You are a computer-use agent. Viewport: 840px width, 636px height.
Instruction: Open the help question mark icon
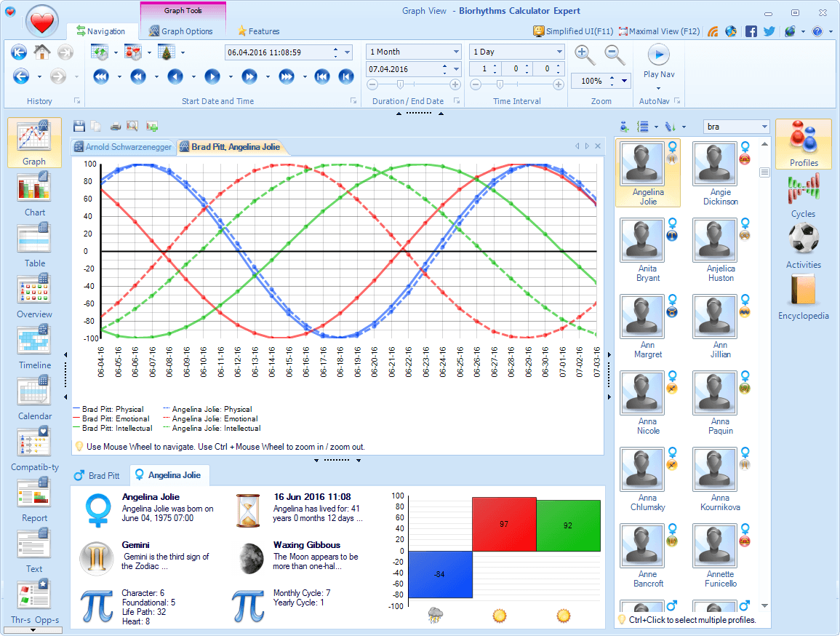[x=817, y=31]
